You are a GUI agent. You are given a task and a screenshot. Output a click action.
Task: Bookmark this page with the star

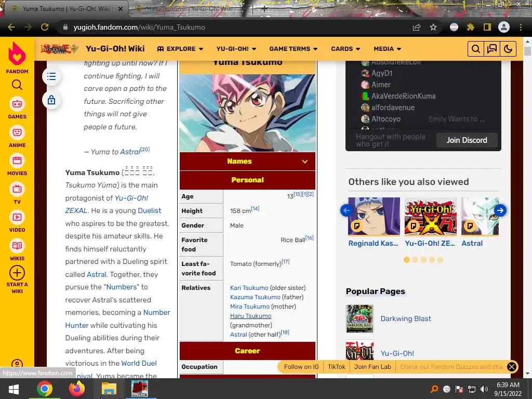pyautogui.click(x=433, y=27)
